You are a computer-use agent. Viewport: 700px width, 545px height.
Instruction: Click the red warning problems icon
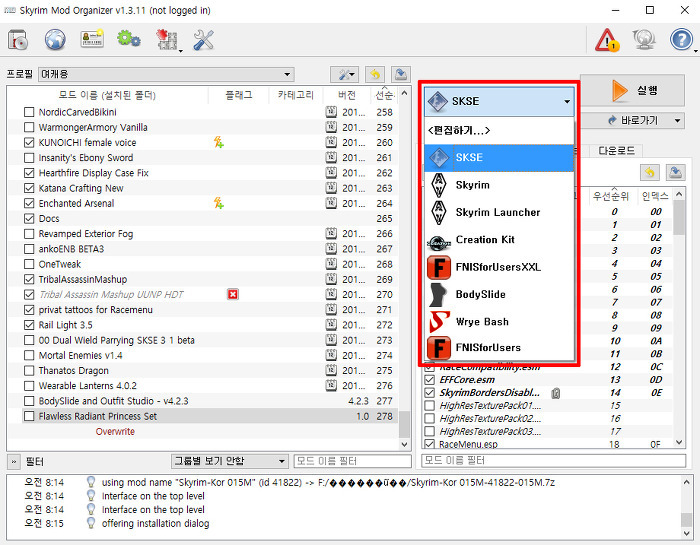point(607,40)
